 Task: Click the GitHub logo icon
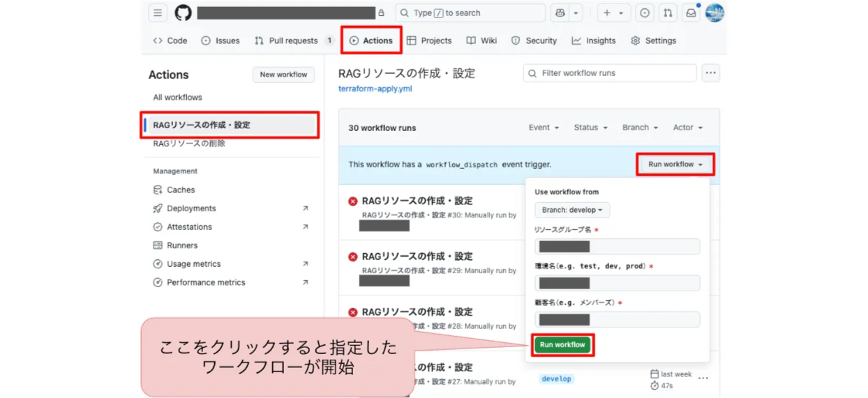click(183, 13)
